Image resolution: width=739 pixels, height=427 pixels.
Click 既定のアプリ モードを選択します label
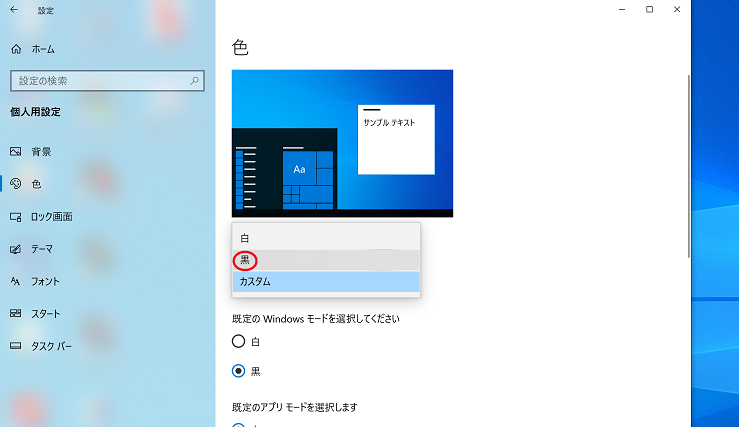(295, 407)
